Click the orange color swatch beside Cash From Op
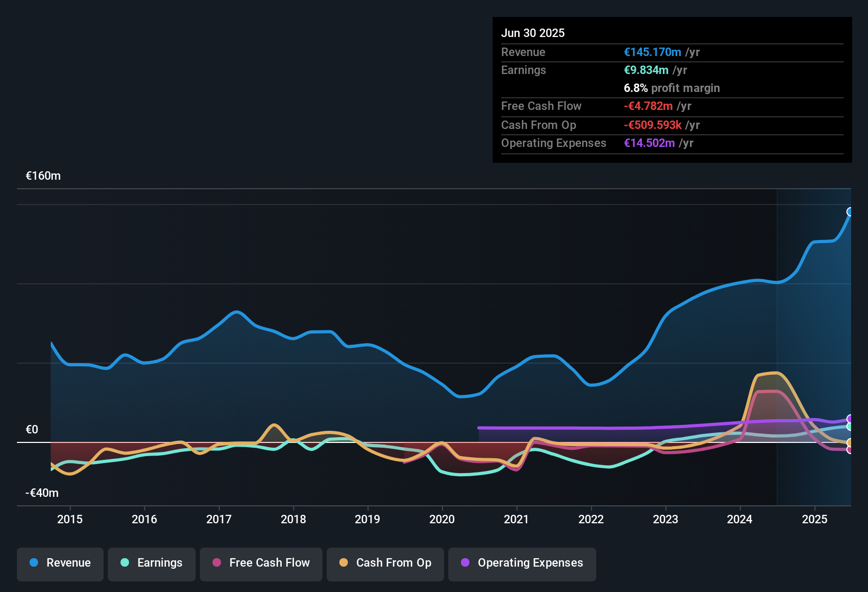Screen dimensions: 868x592 point(344,563)
